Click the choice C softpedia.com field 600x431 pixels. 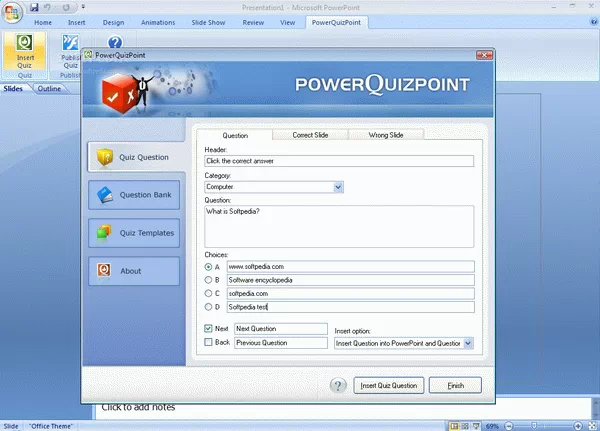pyautogui.click(x=351, y=294)
